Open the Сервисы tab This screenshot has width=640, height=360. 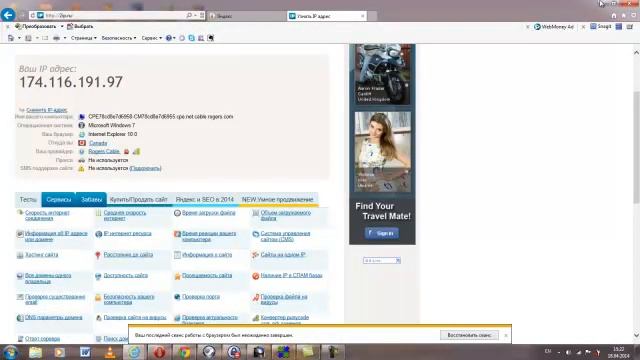tap(58, 200)
